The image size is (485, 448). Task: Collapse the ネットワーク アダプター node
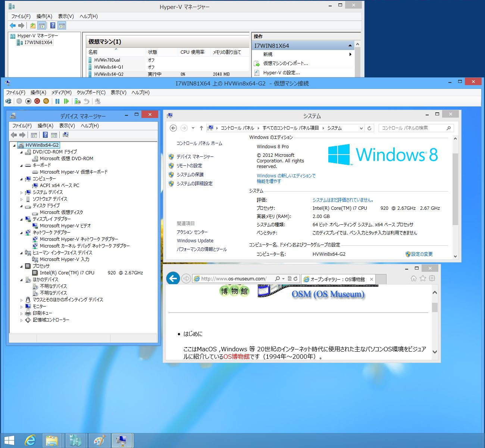(21, 233)
